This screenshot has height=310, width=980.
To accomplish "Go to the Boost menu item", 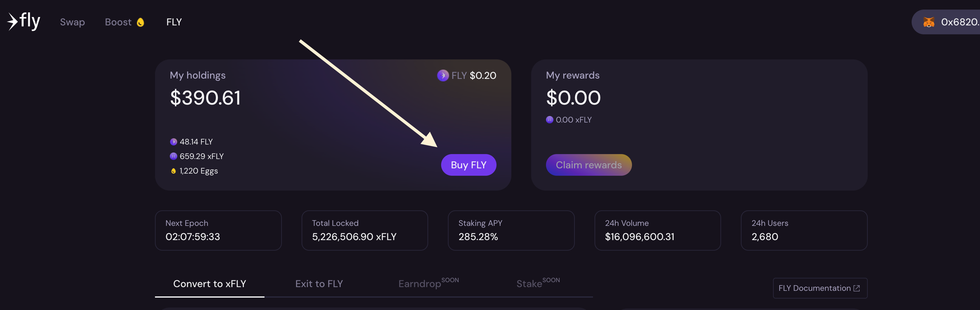I will pos(118,22).
